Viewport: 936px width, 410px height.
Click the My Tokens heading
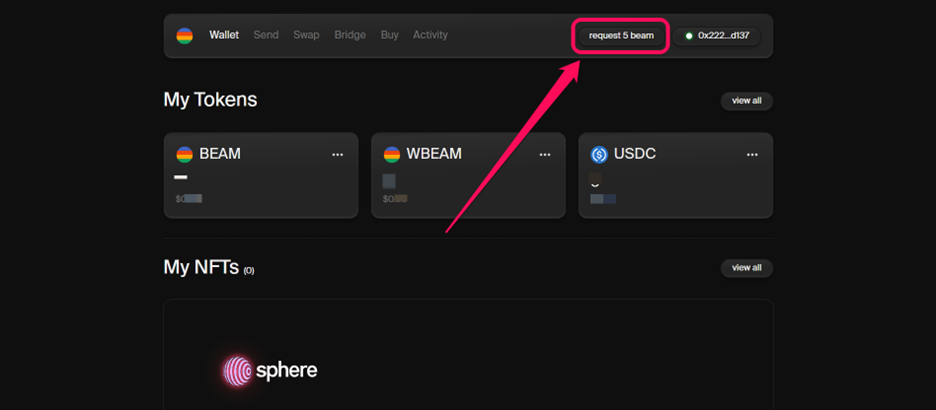pyautogui.click(x=210, y=100)
